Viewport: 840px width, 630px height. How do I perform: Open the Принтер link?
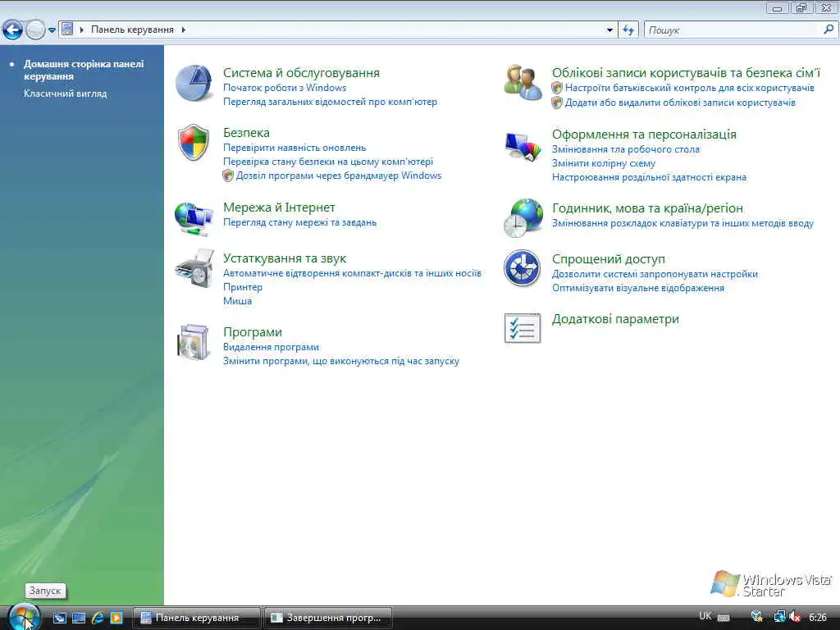click(x=243, y=286)
